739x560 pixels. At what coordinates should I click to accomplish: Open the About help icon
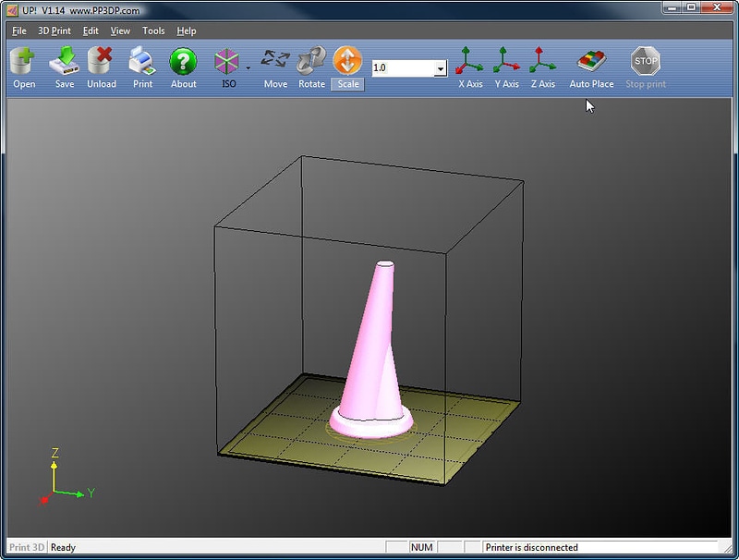click(x=183, y=61)
